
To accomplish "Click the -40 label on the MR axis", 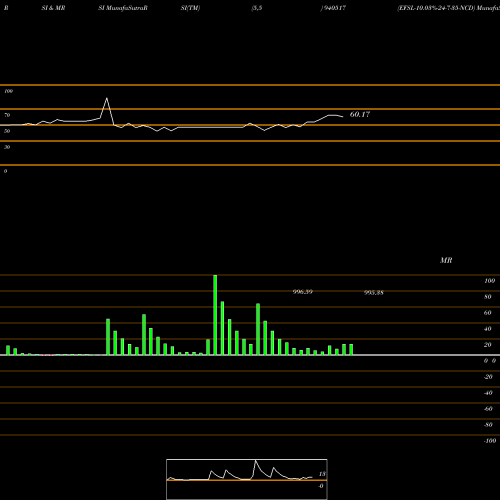I will coord(488,393).
